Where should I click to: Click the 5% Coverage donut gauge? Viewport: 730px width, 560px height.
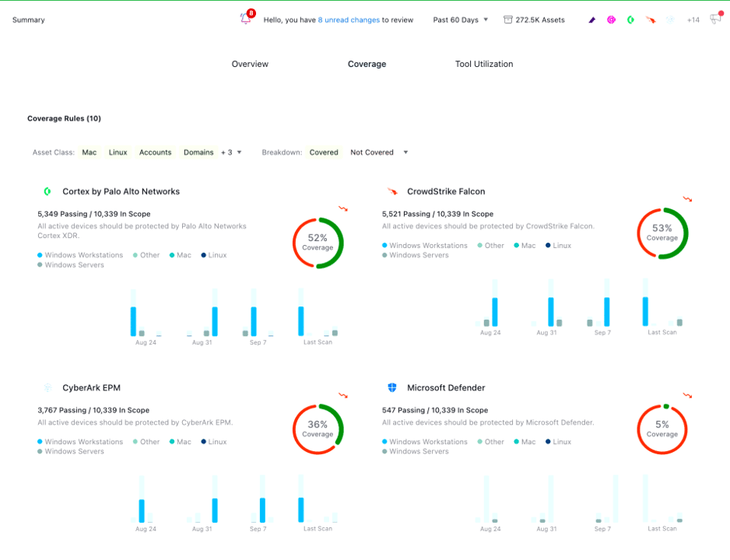662,429
